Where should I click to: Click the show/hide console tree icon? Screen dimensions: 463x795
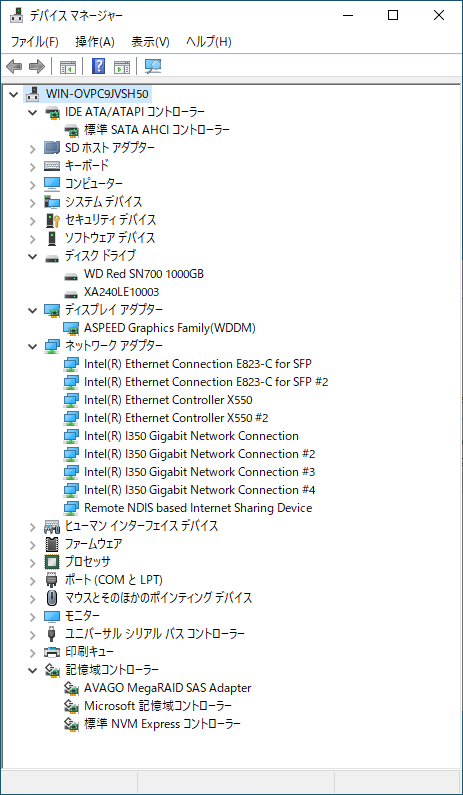point(67,66)
